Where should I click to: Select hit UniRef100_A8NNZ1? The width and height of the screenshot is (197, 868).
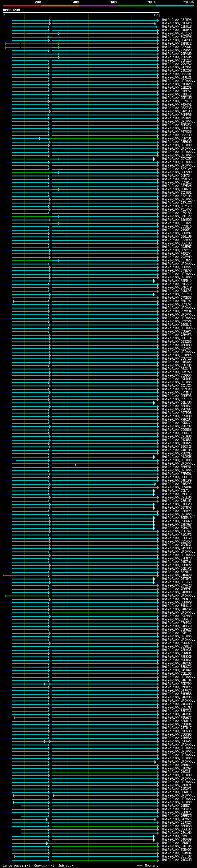coord(176,842)
